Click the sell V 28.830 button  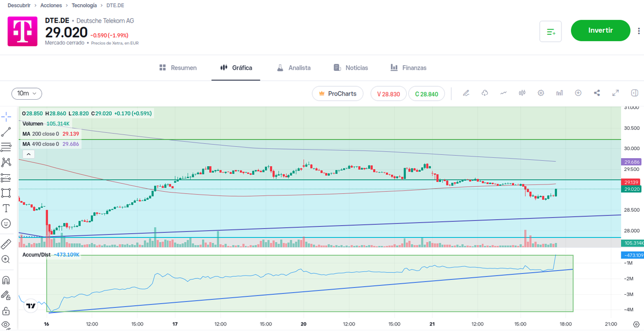[x=389, y=94]
